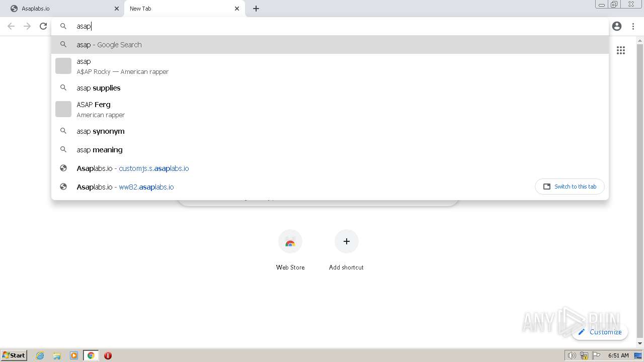The image size is (644, 362).
Task: Click search icon beside 'asap synonym'
Action: tap(63, 131)
